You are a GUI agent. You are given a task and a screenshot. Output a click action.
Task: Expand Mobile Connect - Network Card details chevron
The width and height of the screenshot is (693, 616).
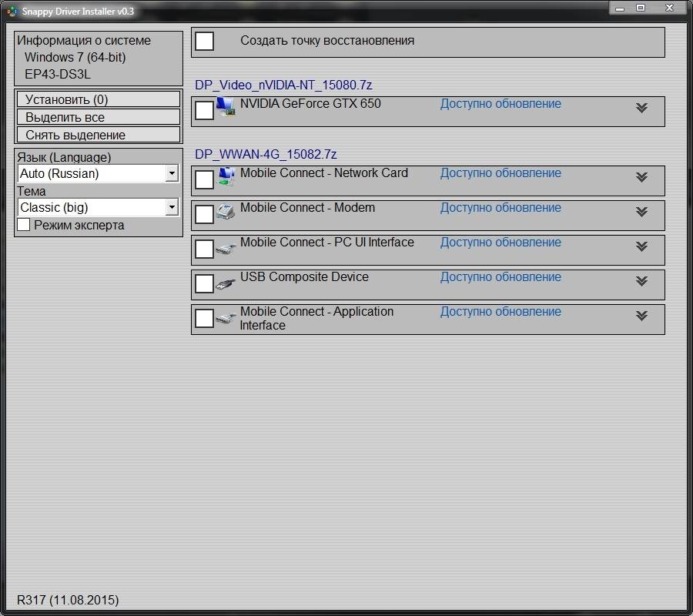point(641,177)
